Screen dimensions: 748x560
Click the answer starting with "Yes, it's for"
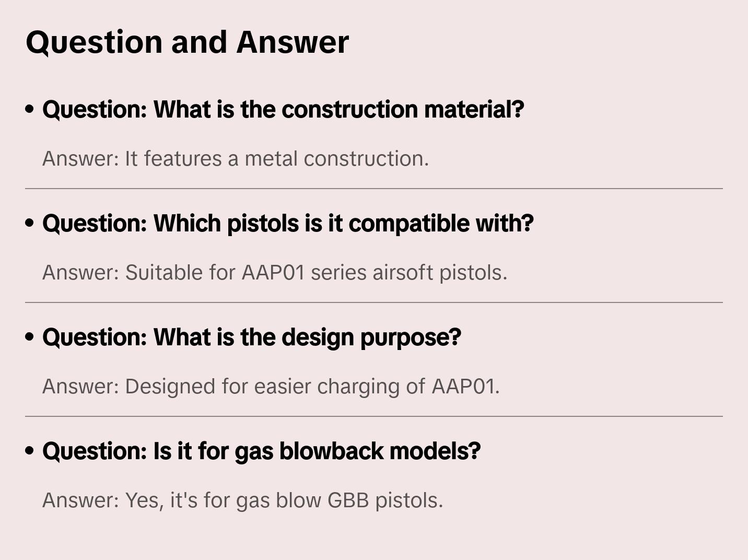[242, 500]
